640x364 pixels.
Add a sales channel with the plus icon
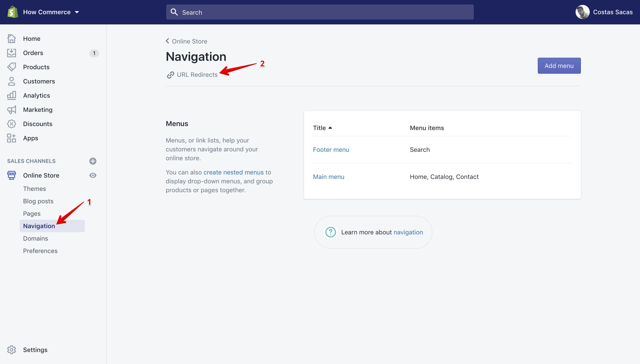[93, 161]
